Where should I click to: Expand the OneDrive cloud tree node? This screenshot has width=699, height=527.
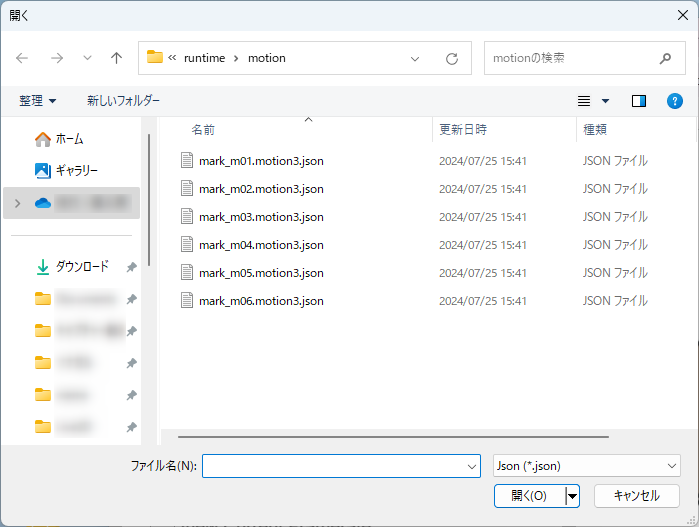[17, 203]
